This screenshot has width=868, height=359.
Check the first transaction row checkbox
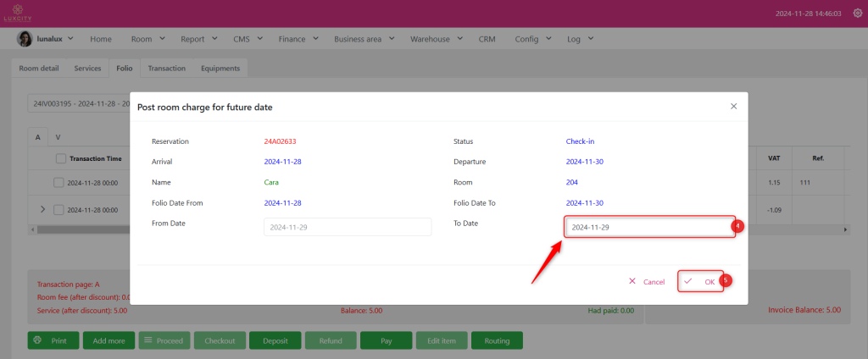58,182
